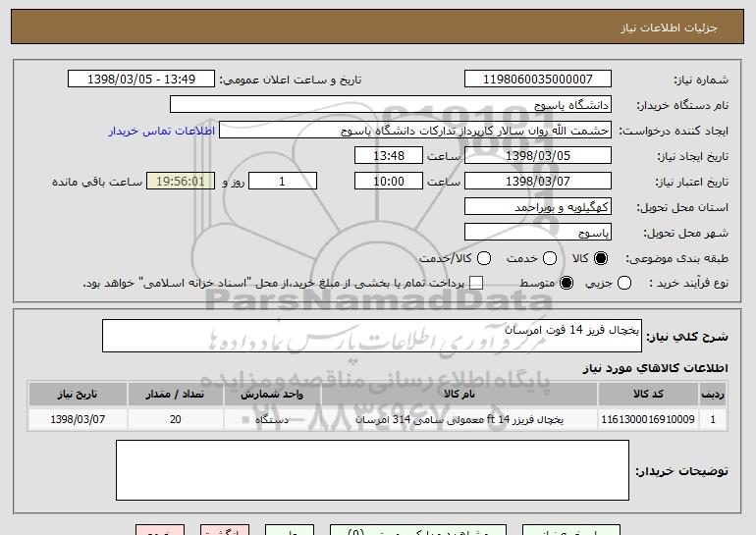Click the remaining days field showing 1
Screen dimensions: 756x535
coord(283,182)
